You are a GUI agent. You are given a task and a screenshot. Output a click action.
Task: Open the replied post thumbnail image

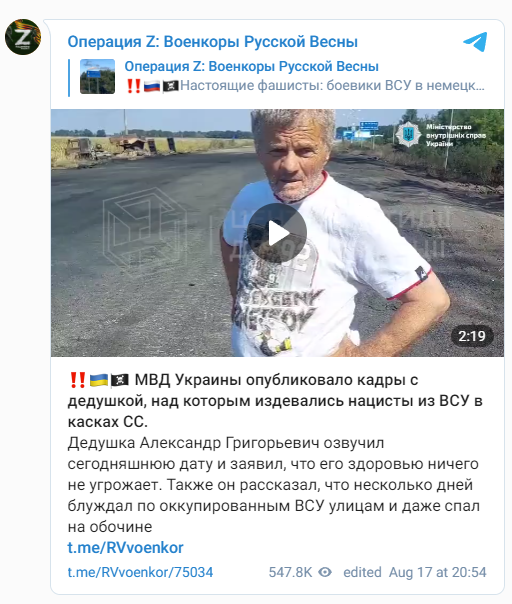tap(97, 76)
